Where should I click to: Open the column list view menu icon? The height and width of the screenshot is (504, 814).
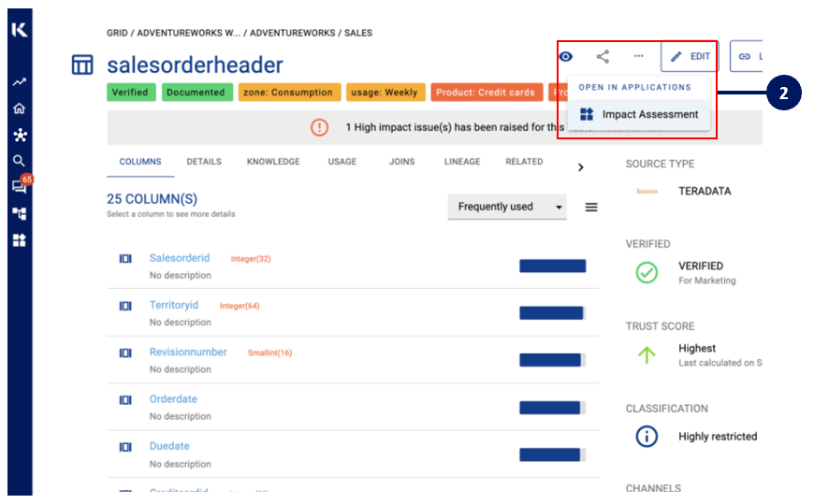(x=591, y=208)
